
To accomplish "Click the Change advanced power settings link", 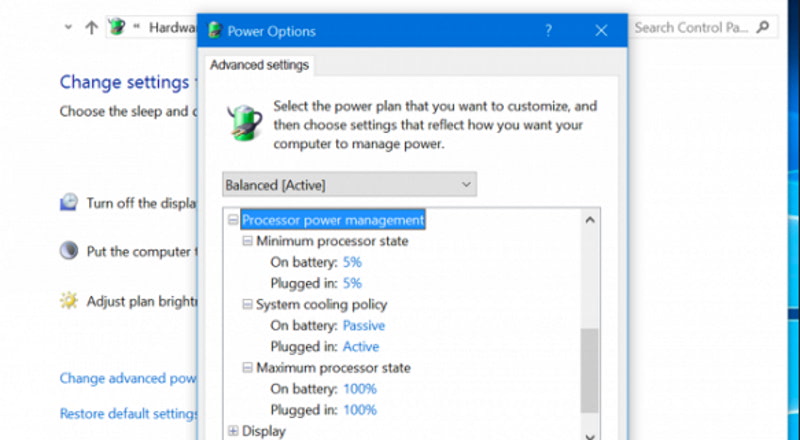I will (x=128, y=378).
